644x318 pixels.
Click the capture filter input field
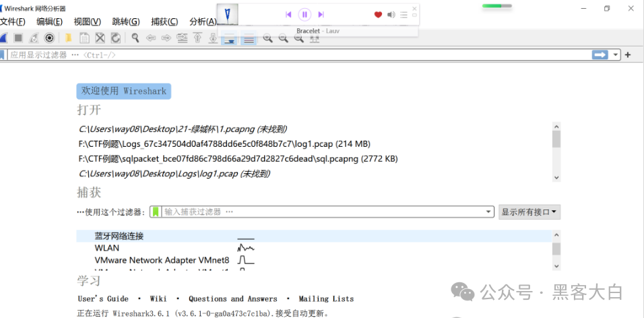tap(323, 212)
